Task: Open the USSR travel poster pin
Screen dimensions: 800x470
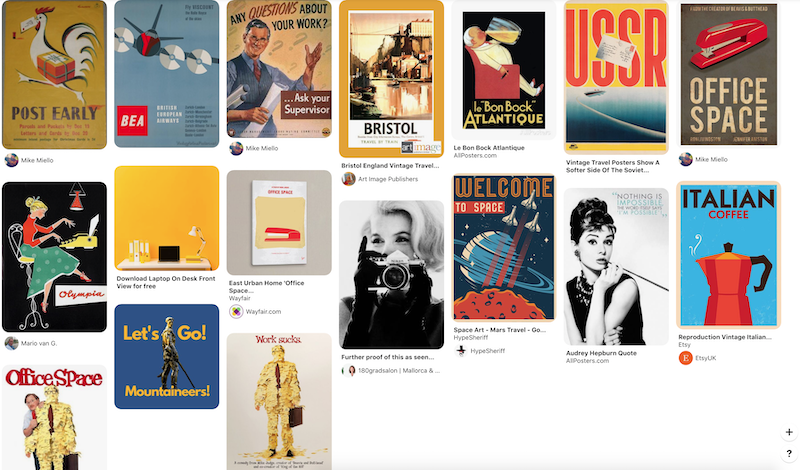Action: [616, 77]
